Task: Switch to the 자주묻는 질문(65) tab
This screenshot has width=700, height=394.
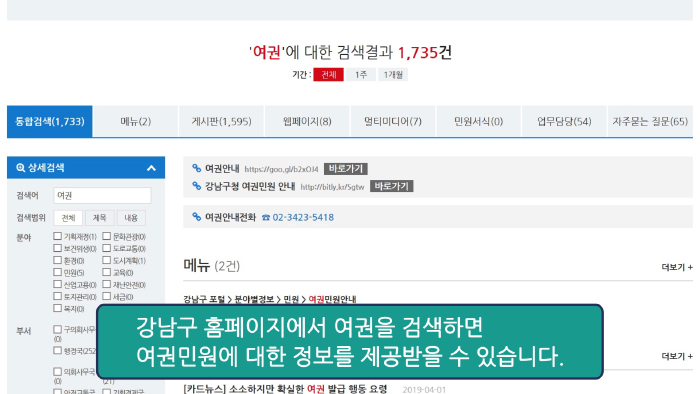Action: 650,121
